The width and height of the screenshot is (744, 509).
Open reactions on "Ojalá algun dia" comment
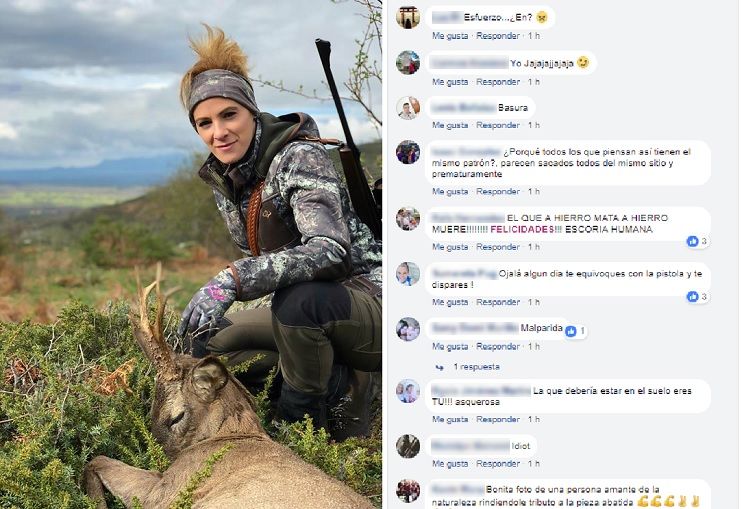(698, 297)
